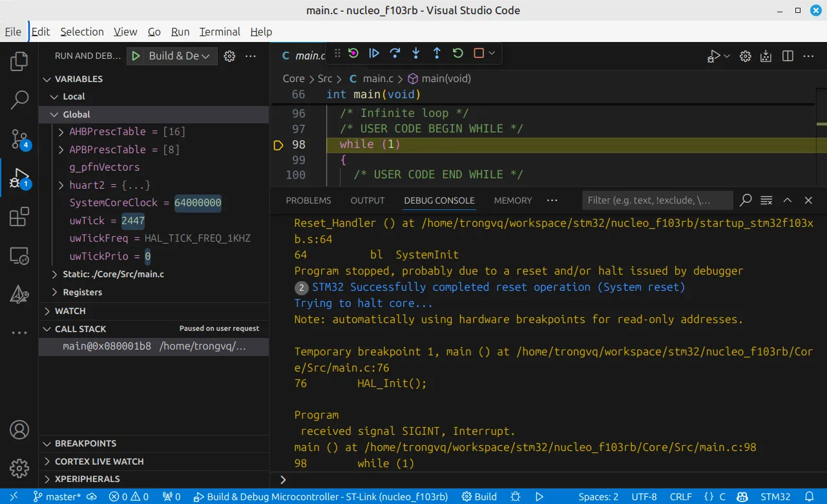Open launch.json gear in Run and Debug
This screenshot has width=827, height=504.
click(x=229, y=56)
